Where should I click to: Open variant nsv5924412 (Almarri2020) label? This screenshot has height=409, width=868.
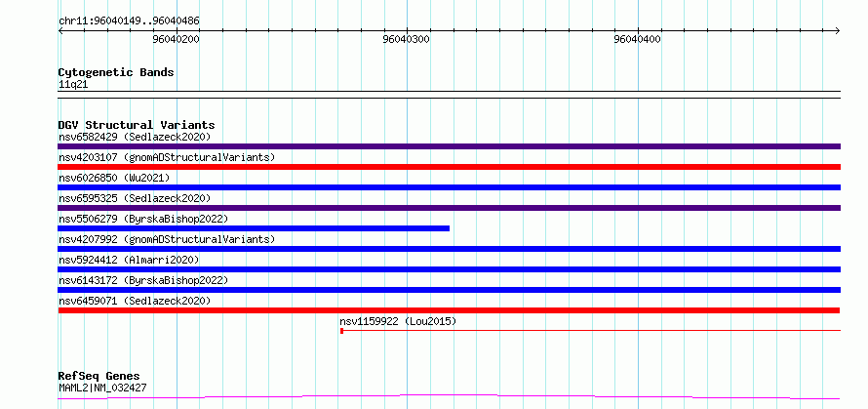point(129,260)
